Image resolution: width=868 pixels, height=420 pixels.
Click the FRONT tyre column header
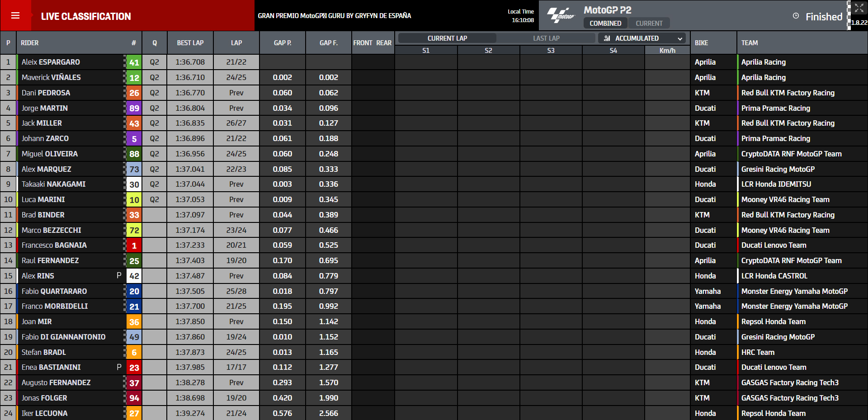coord(363,43)
